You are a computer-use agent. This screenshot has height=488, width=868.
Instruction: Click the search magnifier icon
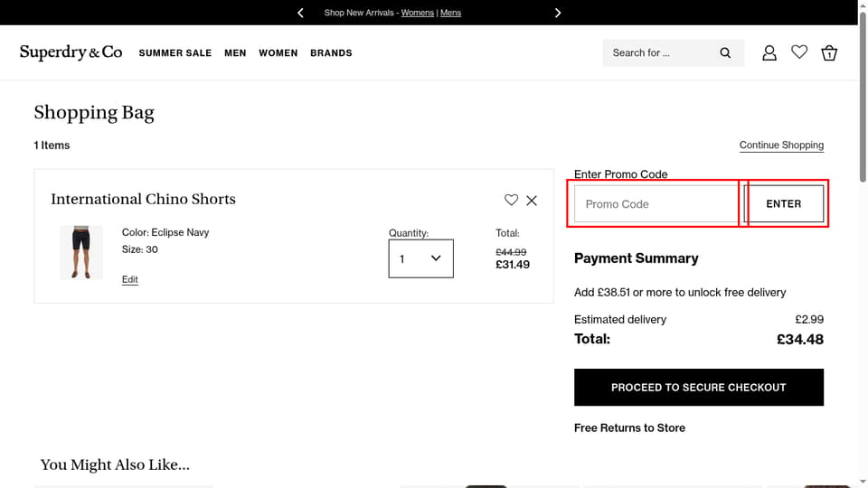(725, 53)
